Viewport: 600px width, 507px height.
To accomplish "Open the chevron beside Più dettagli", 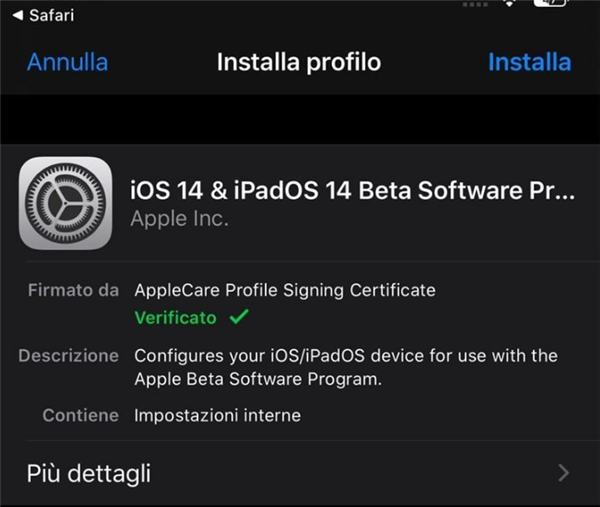I will [x=564, y=473].
